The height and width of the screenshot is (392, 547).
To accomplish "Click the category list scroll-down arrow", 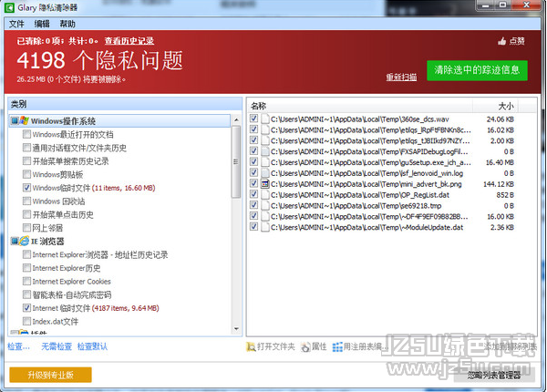I will pos(236,329).
